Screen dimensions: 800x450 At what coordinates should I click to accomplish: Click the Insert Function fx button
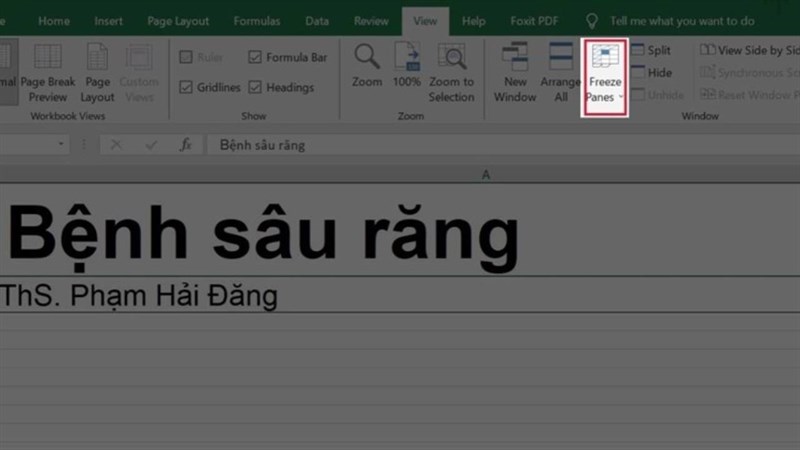pos(186,145)
